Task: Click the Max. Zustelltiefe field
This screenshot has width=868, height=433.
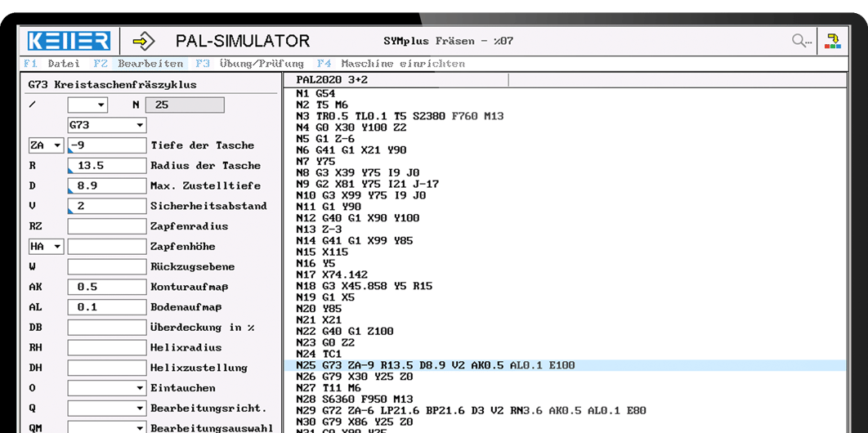Action: 107,185
